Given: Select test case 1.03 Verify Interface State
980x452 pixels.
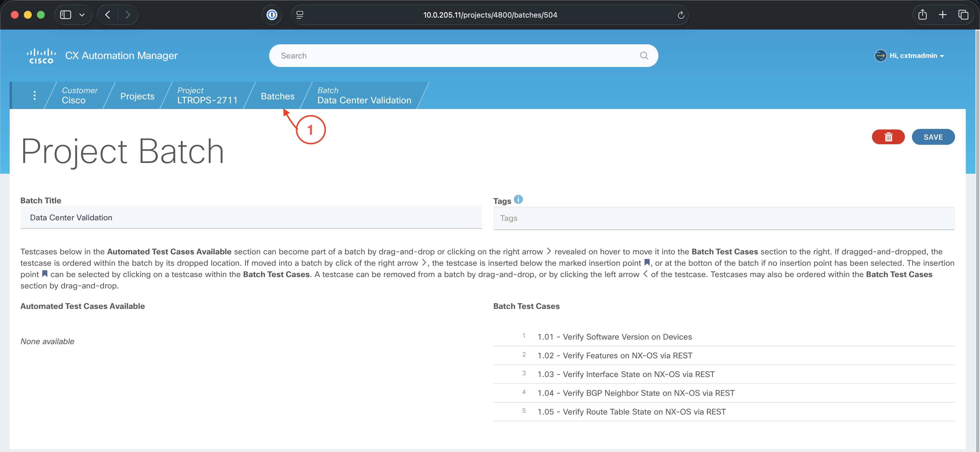Looking at the screenshot, I should coord(626,374).
